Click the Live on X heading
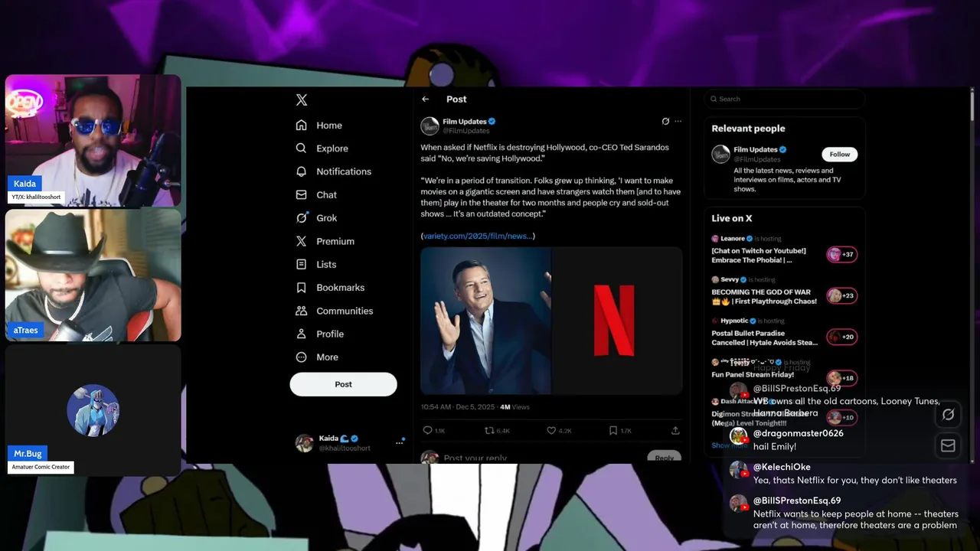Viewport: 980px width, 551px height. click(732, 218)
